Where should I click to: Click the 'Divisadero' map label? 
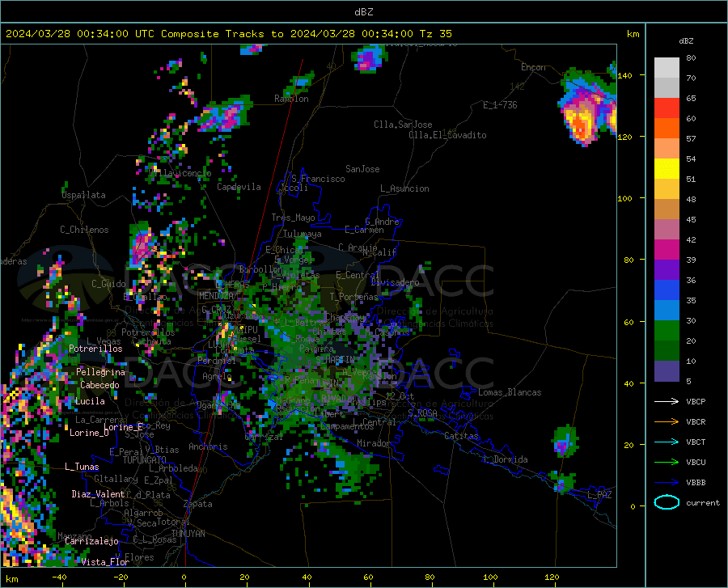point(395,282)
